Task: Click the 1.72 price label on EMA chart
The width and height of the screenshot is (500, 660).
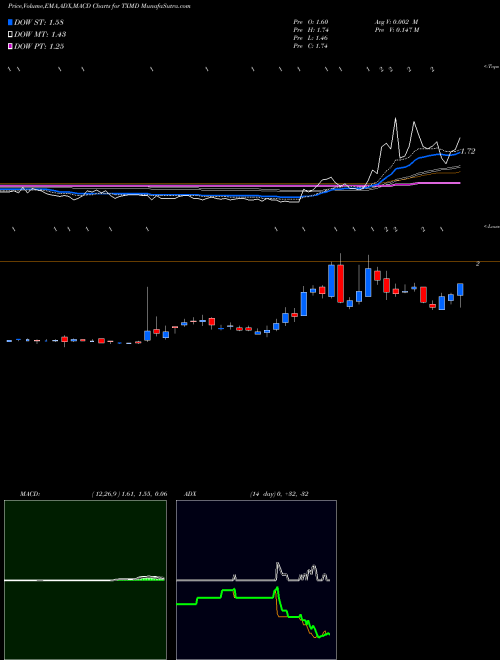Action: (468, 152)
